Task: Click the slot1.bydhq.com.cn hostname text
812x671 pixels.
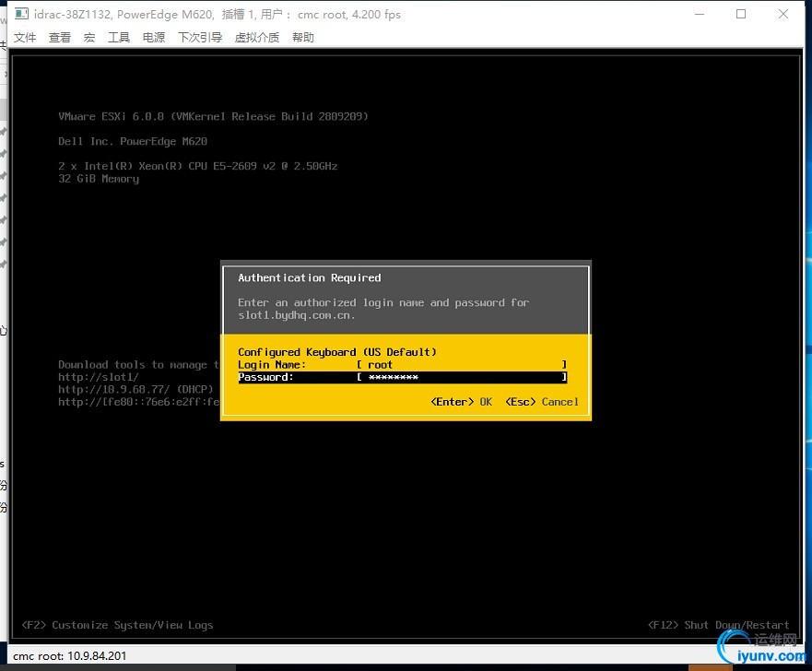Action: click(296, 315)
